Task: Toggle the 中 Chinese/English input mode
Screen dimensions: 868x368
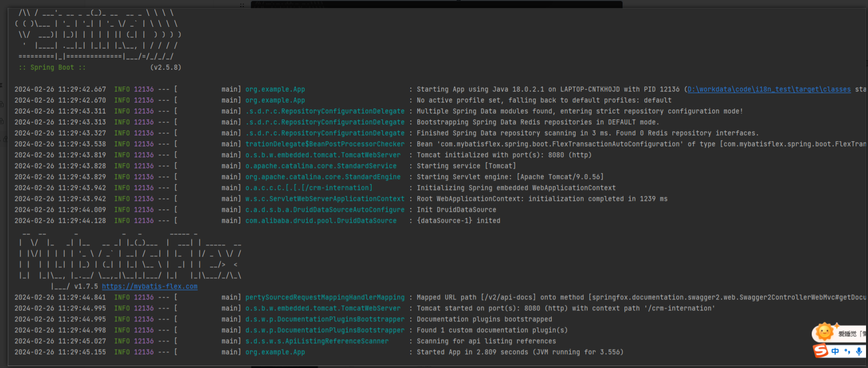Action: pyautogui.click(x=835, y=351)
